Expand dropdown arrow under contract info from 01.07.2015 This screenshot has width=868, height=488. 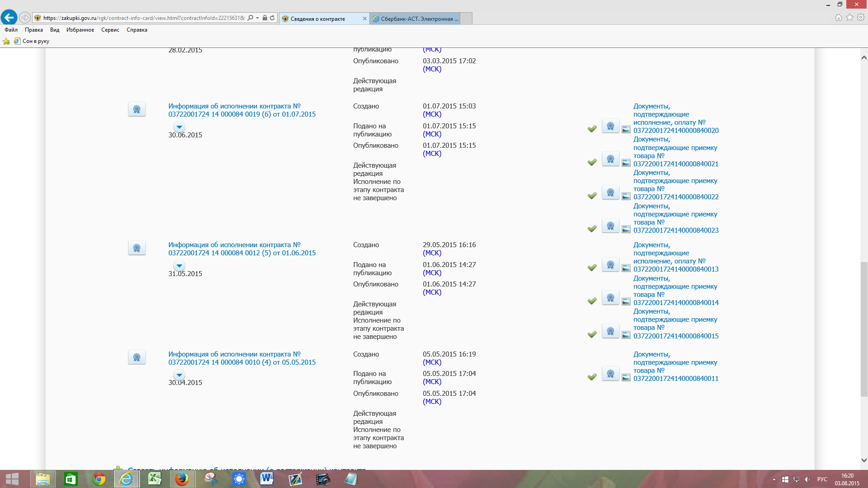pos(179,127)
